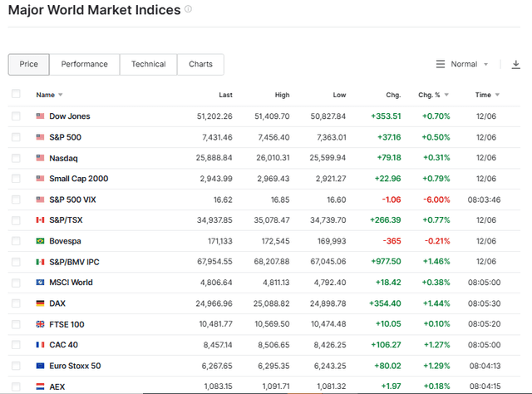Image resolution: width=532 pixels, height=394 pixels.
Task: Click the Canada flag icon next to S&P/TSX
Action: pyautogui.click(x=40, y=220)
